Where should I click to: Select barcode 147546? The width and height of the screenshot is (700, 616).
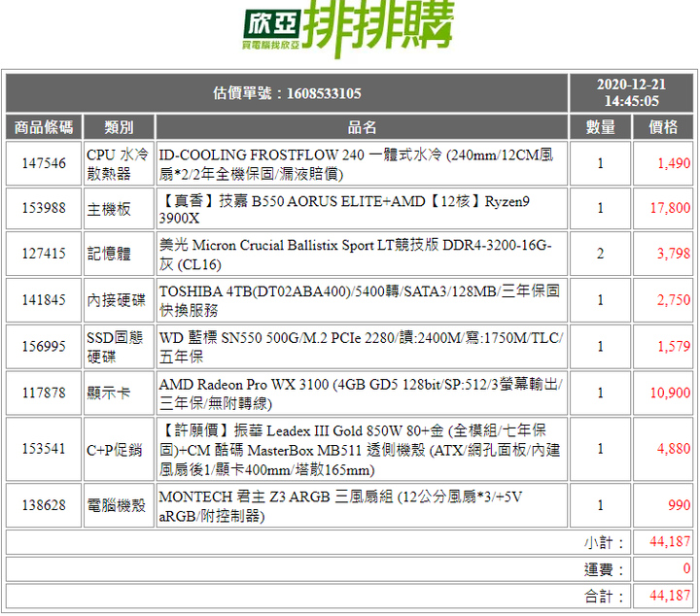44,163
